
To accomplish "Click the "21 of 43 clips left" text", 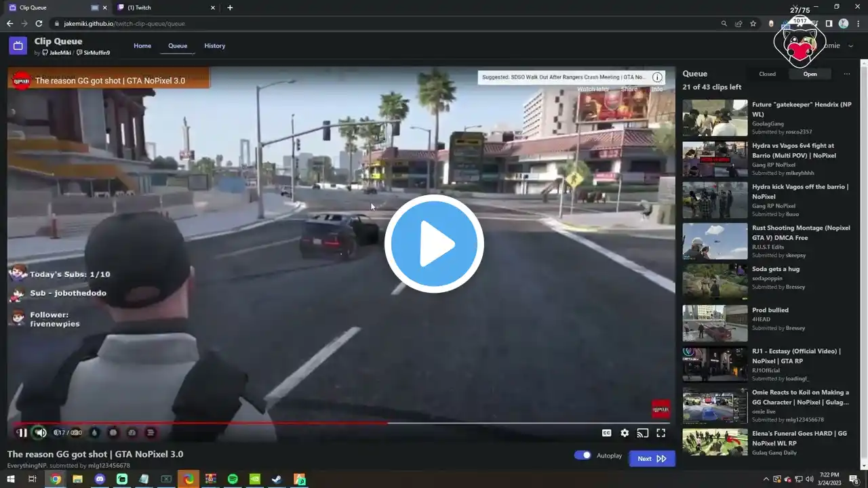I will click(x=712, y=87).
